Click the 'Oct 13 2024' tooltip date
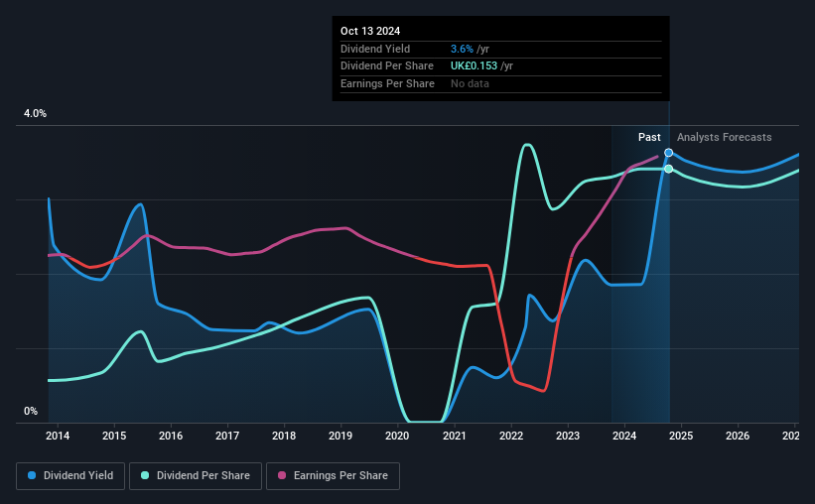This screenshot has height=504, width=815. point(370,31)
